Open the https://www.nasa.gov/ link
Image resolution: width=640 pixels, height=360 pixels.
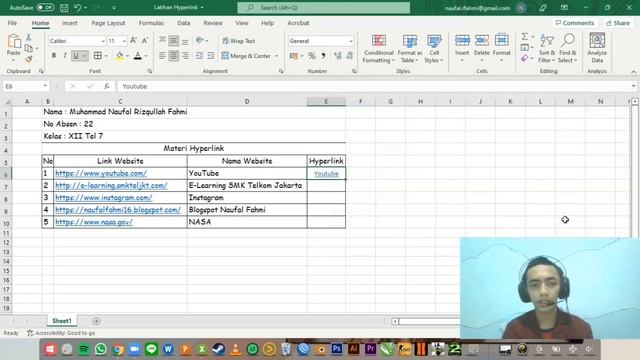click(x=94, y=222)
